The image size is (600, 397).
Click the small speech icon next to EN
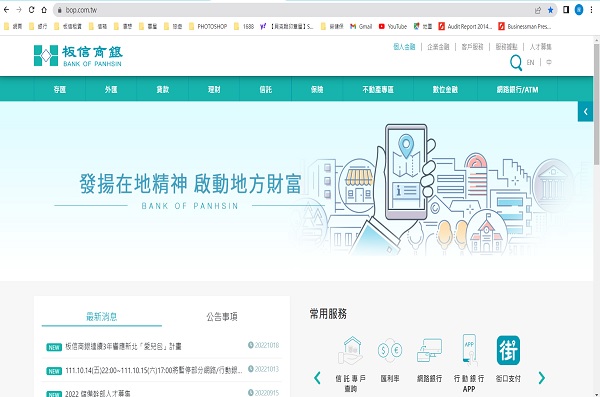(549, 62)
